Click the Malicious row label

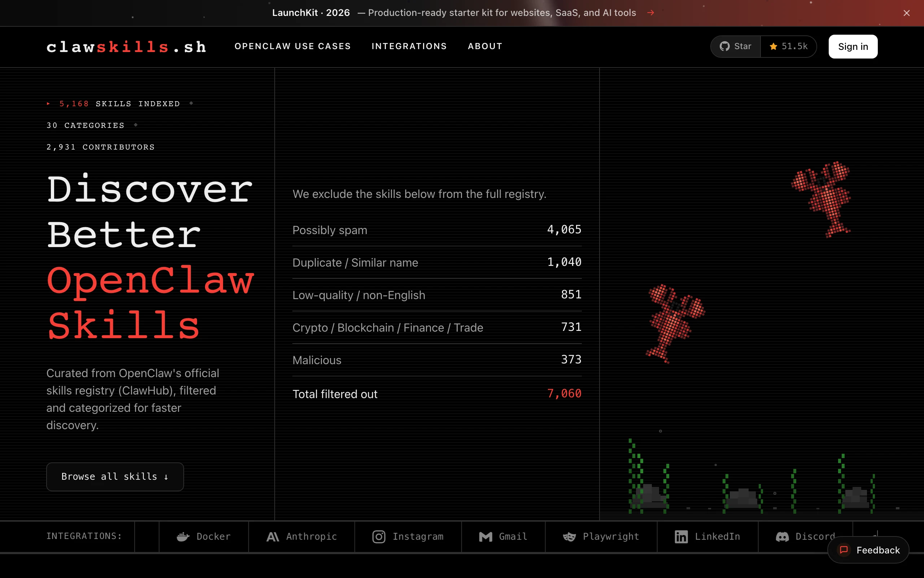coord(317,360)
